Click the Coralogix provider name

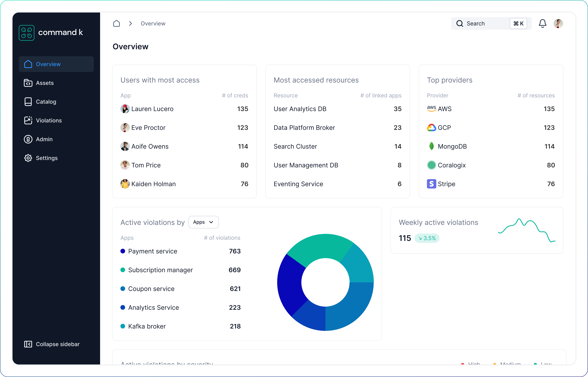pos(452,165)
